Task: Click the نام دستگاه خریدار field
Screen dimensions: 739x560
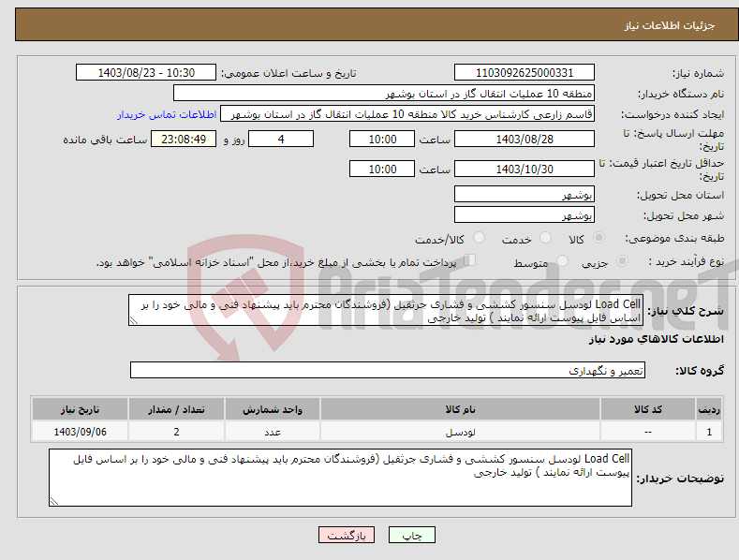Action: (x=384, y=94)
